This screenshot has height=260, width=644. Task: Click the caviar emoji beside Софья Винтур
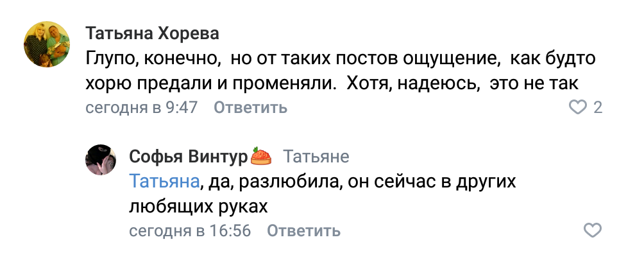click(x=261, y=155)
